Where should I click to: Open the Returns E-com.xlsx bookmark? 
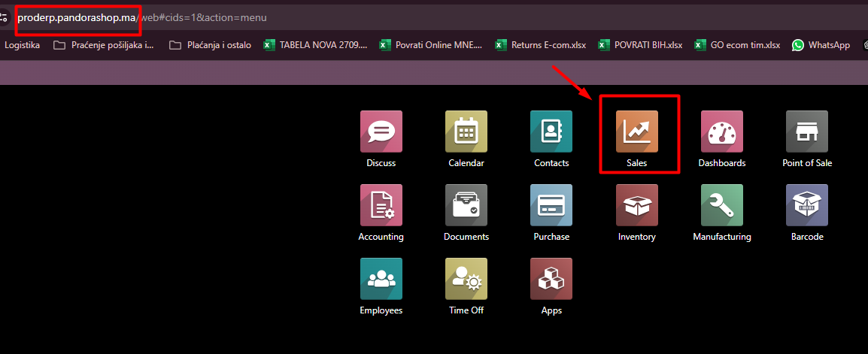(540, 45)
